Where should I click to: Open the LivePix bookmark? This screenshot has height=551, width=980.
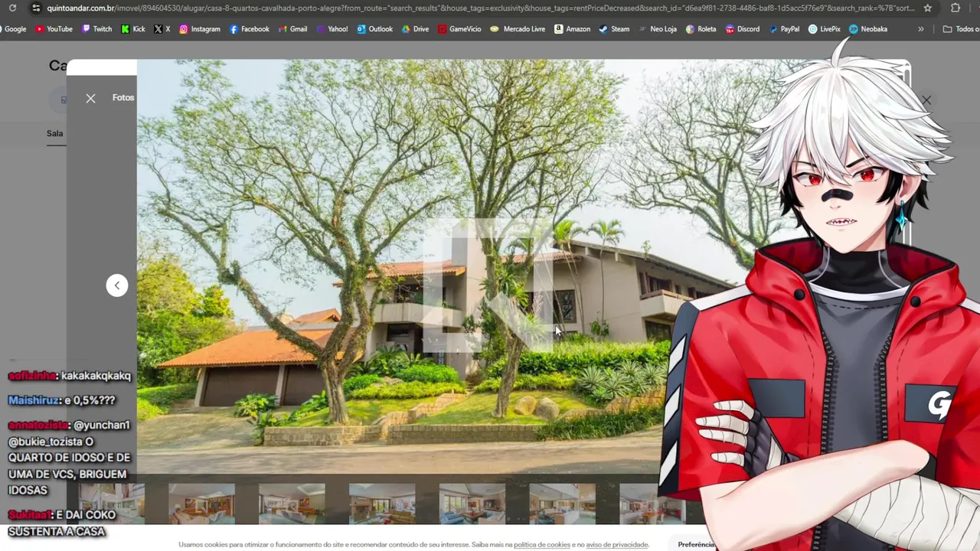click(x=824, y=29)
